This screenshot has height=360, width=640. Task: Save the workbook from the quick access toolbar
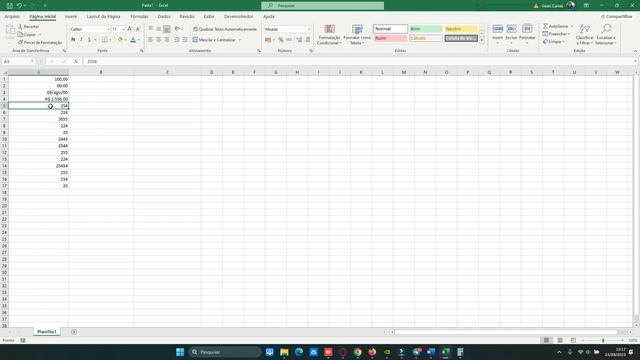10,6
